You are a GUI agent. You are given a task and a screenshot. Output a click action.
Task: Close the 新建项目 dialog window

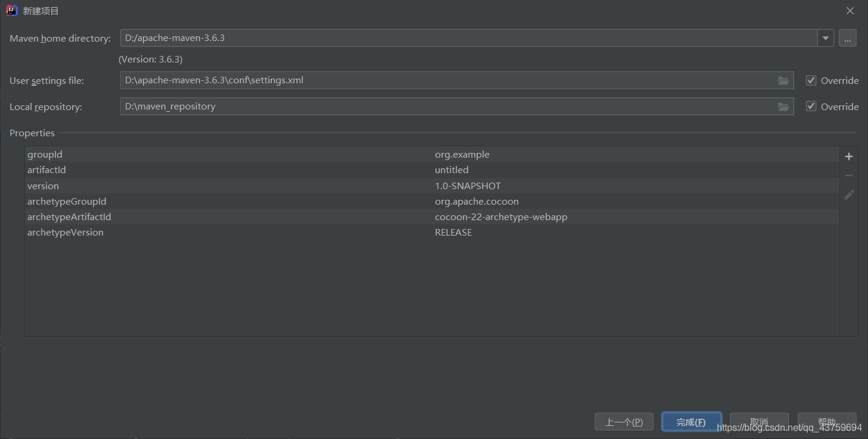(x=850, y=11)
